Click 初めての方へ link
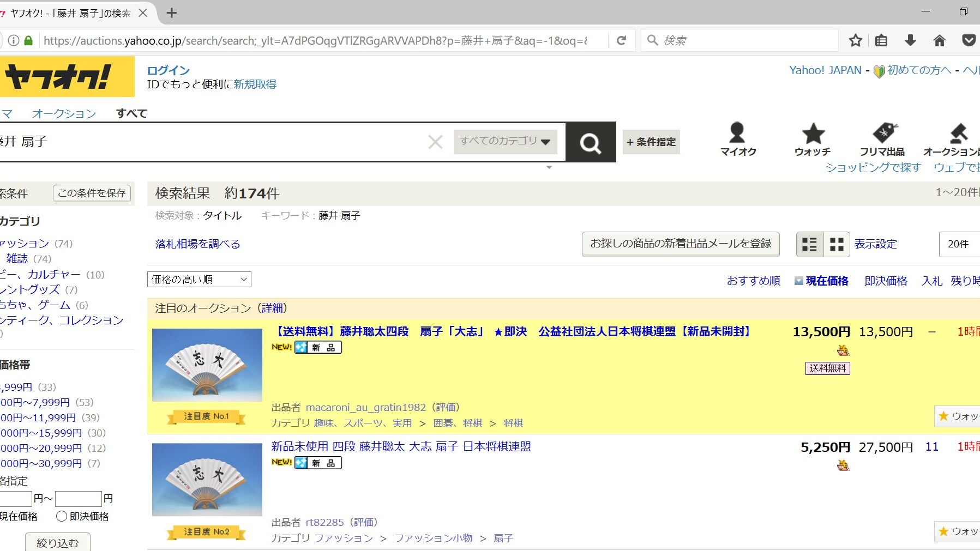Screen dimensions: 980x551 pyautogui.click(x=919, y=70)
